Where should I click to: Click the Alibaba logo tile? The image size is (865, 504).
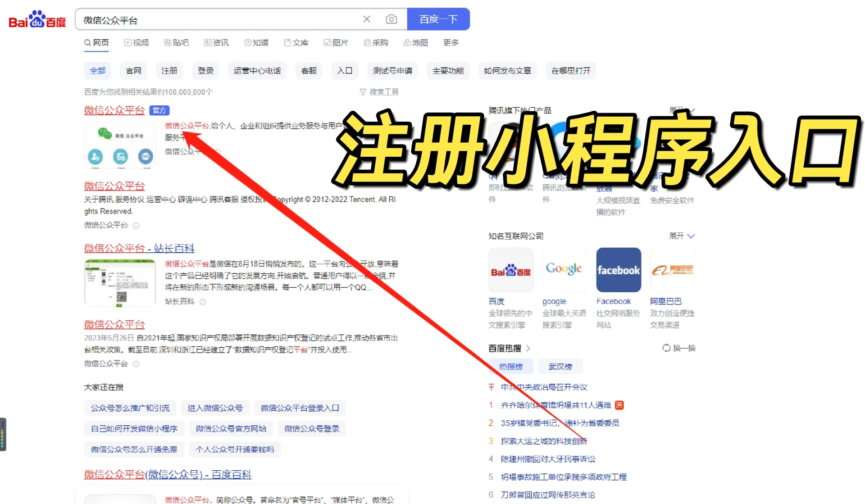coord(672,270)
